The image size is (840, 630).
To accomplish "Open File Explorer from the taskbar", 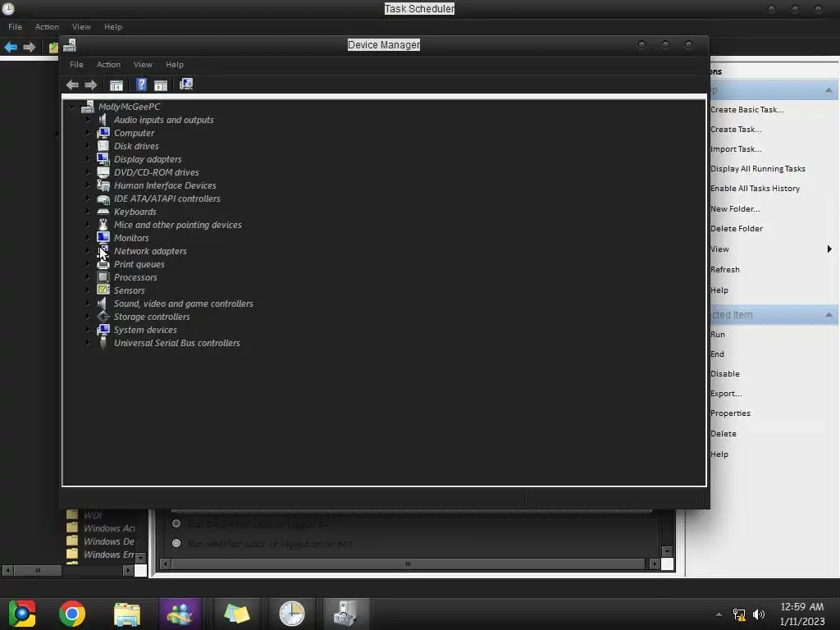I will 127,614.
